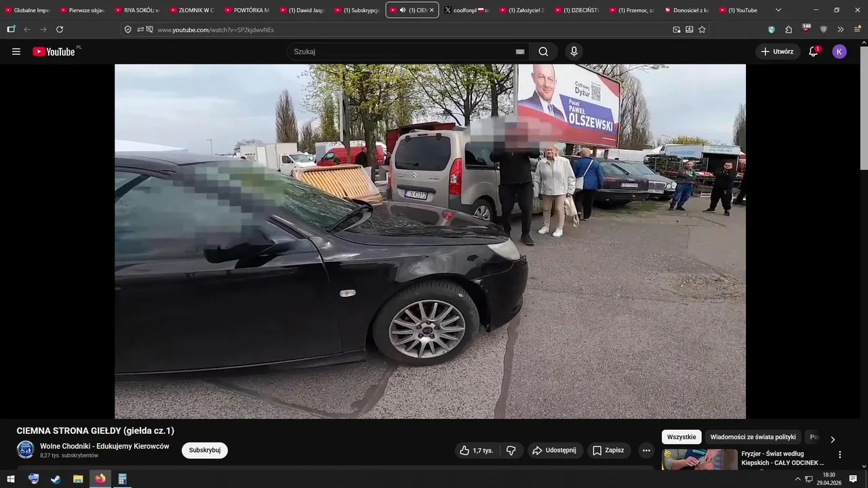Go back with the browser back arrow

(27, 29)
